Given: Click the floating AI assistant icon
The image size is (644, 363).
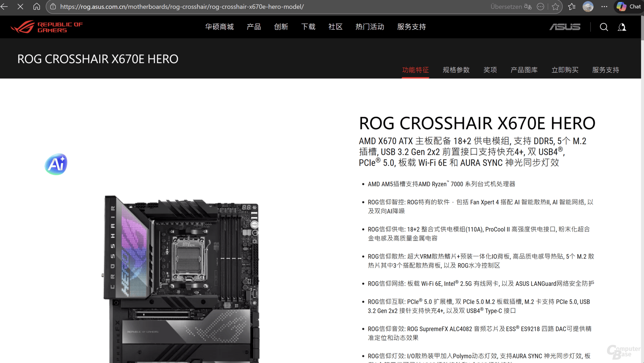Looking at the screenshot, I should pos(56,164).
